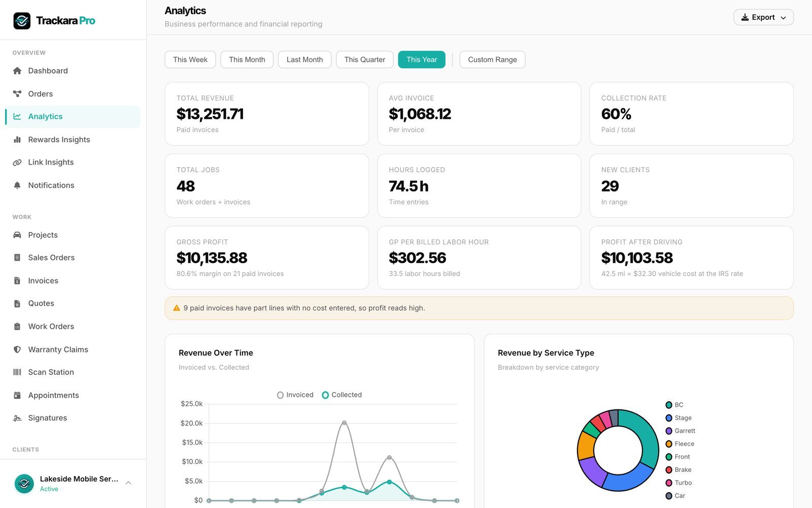The image size is (812, 508).
Task: Open Dashboard via its home icon
Action: click(17, 71)
